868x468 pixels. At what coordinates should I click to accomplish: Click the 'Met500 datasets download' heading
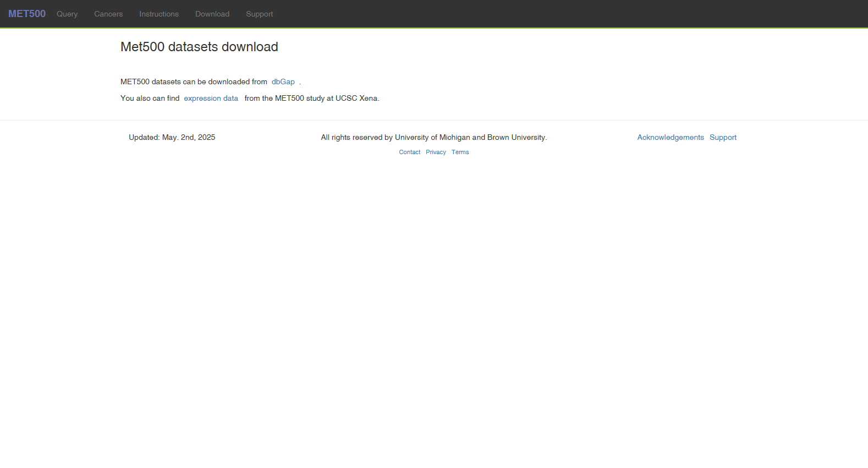[199, 47]
